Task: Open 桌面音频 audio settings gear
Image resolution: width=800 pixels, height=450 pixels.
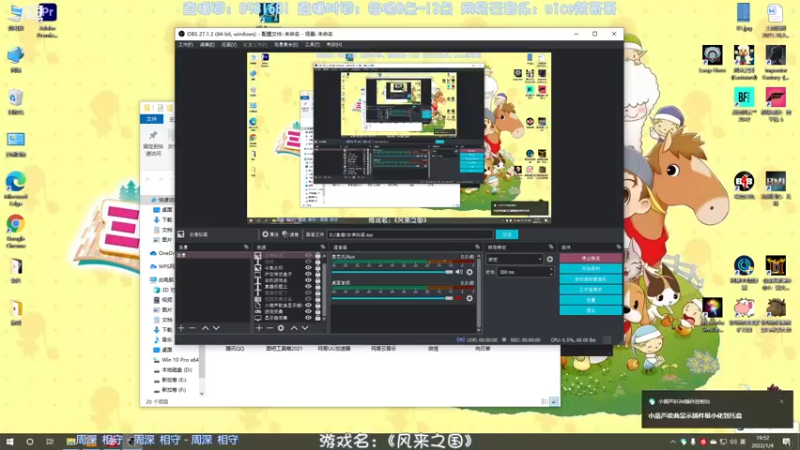Action: (469, 298)
